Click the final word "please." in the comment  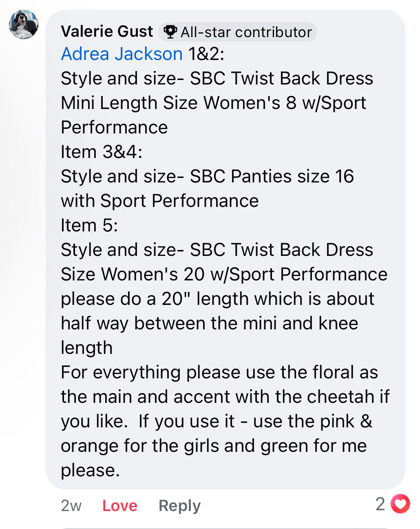click(x=91, y=471)
